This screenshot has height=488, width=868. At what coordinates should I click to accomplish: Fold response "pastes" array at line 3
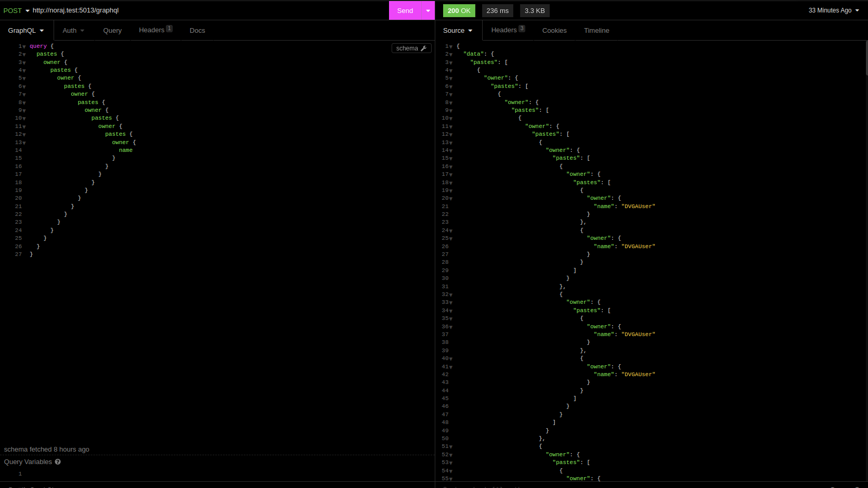[450, 63]
